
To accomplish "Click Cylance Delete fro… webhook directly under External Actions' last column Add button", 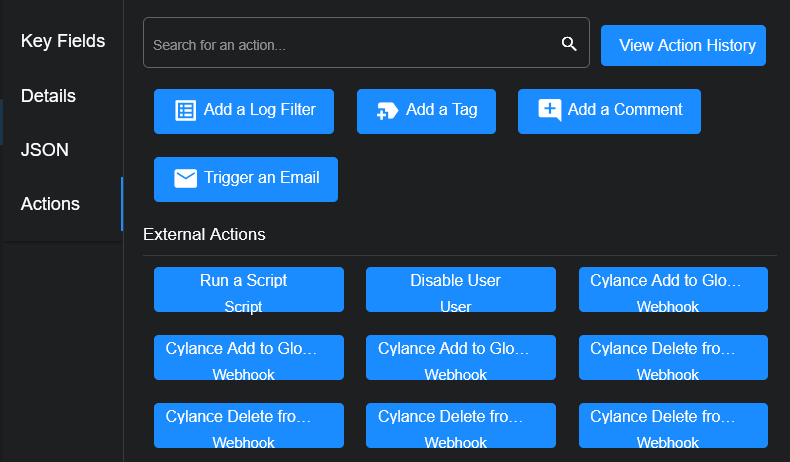I will 673,357.
